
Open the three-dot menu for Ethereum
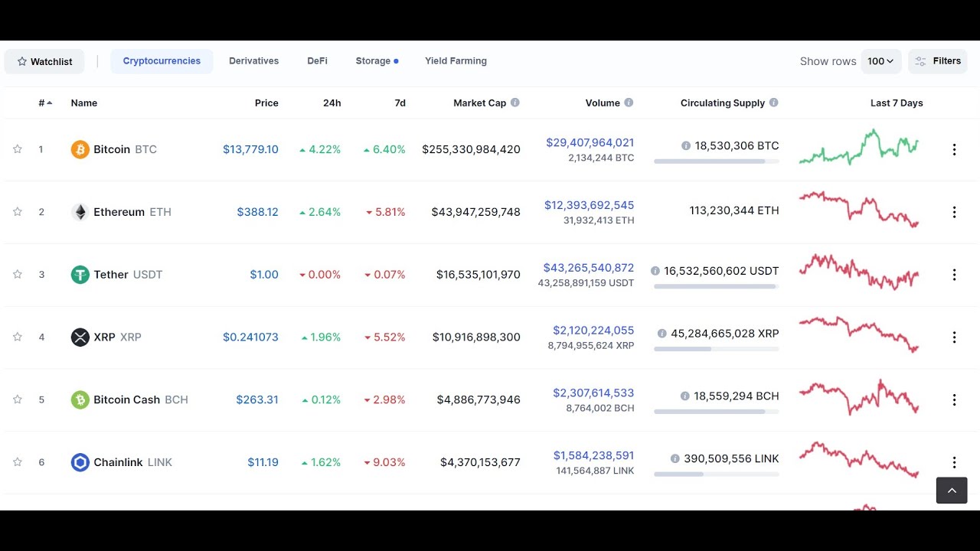tap(954, 212)
